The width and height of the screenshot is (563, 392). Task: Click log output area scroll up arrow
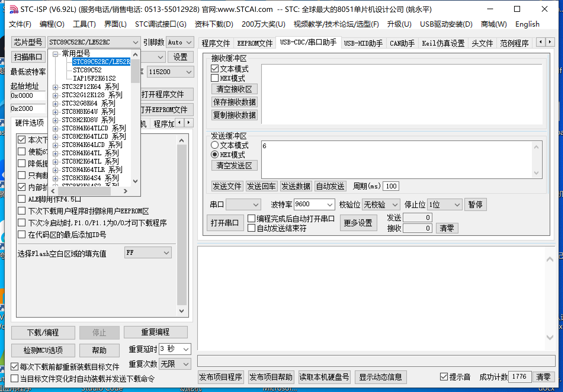tap(550, 259)
